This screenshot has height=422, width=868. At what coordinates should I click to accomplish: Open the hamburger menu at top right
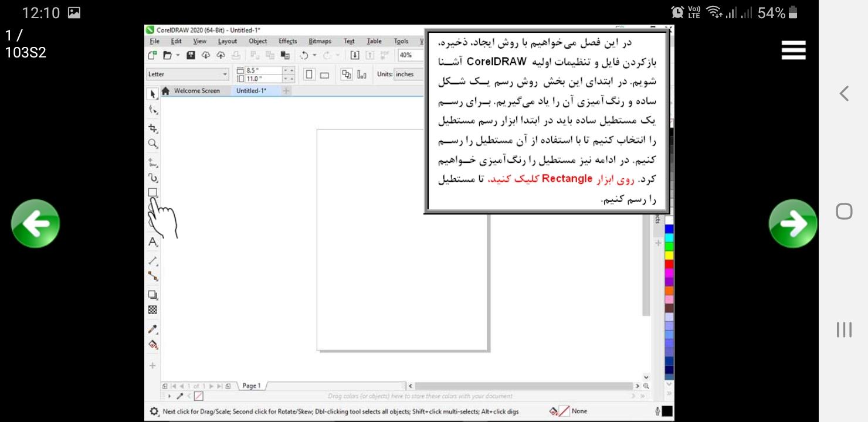pos(794,50)
